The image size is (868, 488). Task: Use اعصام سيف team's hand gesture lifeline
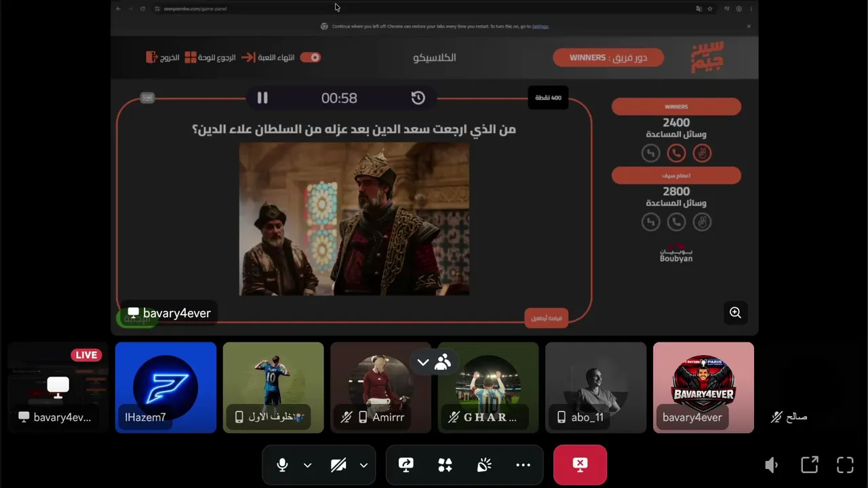[x=702, y=222]
